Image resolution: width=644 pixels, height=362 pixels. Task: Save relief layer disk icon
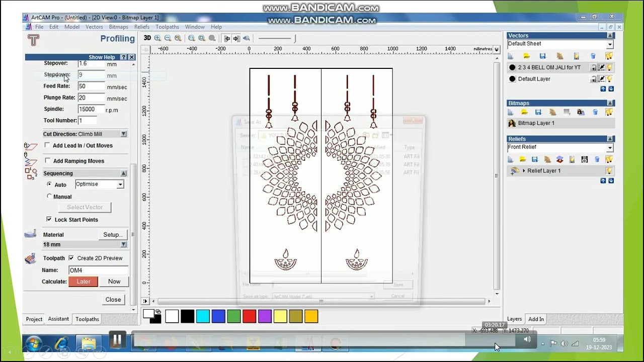pos(535,159)
